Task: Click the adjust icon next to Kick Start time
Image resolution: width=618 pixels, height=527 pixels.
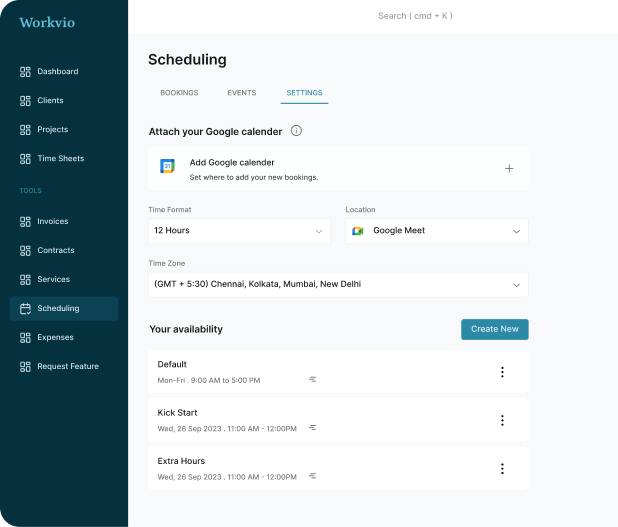Action: (313, 428)
